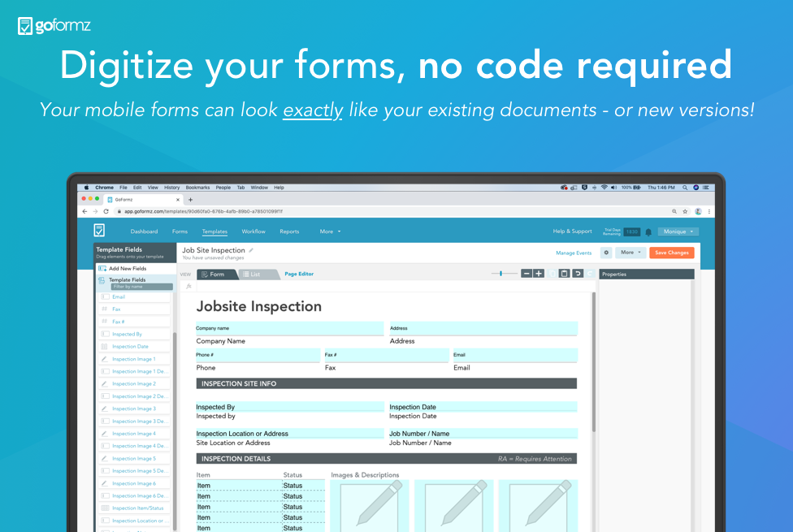Click the Save Changes button
Image resolution: width=793 pixels, height=532 pixels.
(x=672, y=253)
